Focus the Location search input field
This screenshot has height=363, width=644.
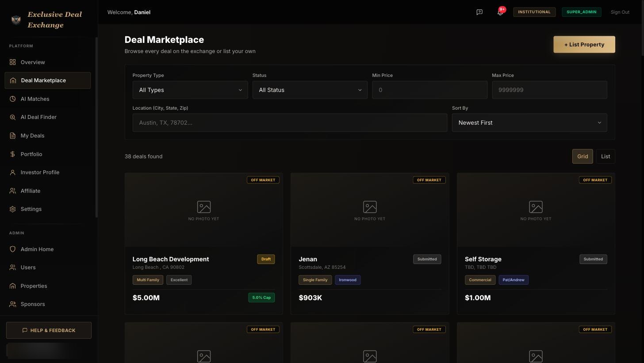pyautogui.click(x=290, y=122)
